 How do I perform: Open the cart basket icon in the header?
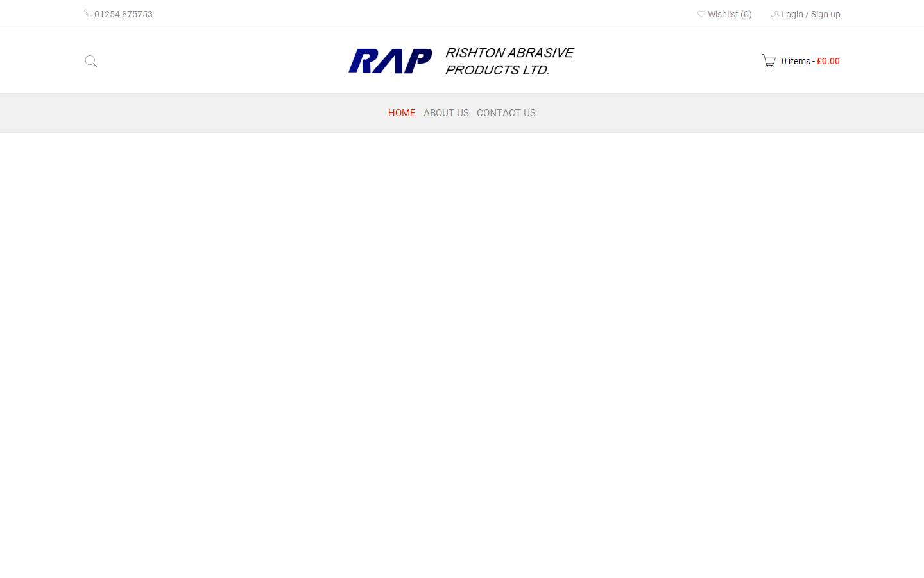click(769, 61)
